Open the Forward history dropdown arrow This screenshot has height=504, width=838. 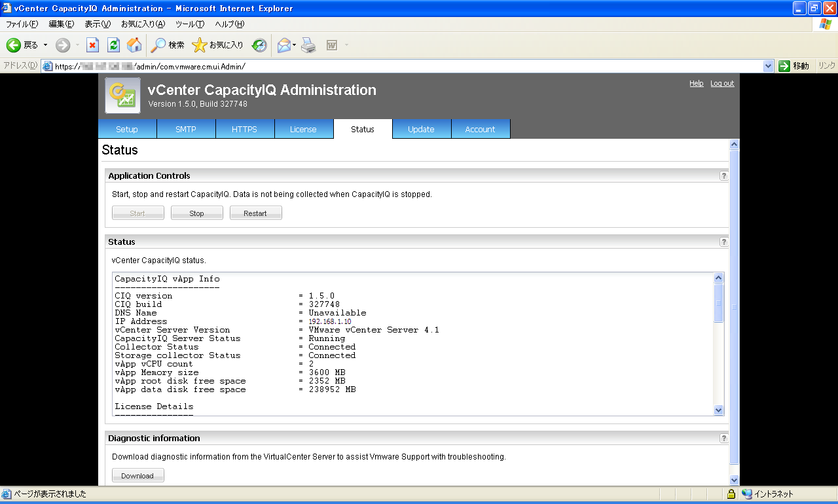tap(77, 45)
